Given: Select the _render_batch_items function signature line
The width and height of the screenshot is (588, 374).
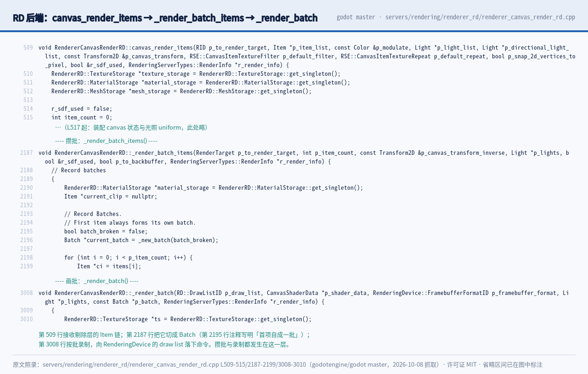Looking at the screenshot, I should pos(304,157).
